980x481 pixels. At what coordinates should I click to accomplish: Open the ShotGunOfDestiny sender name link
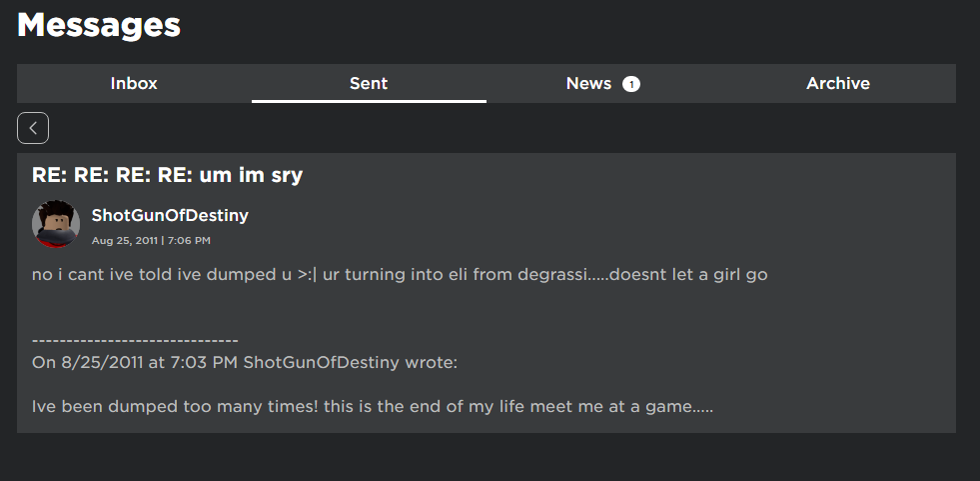click(x=170, y=215)
